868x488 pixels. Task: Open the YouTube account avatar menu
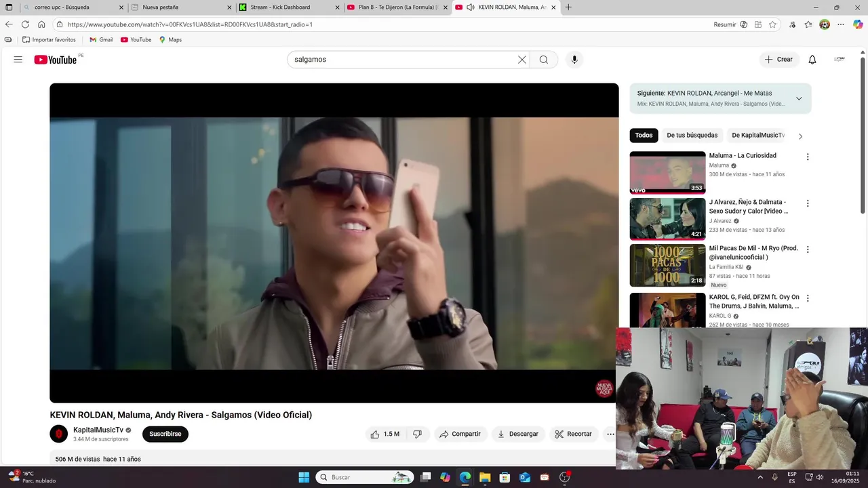click(840, 60)
